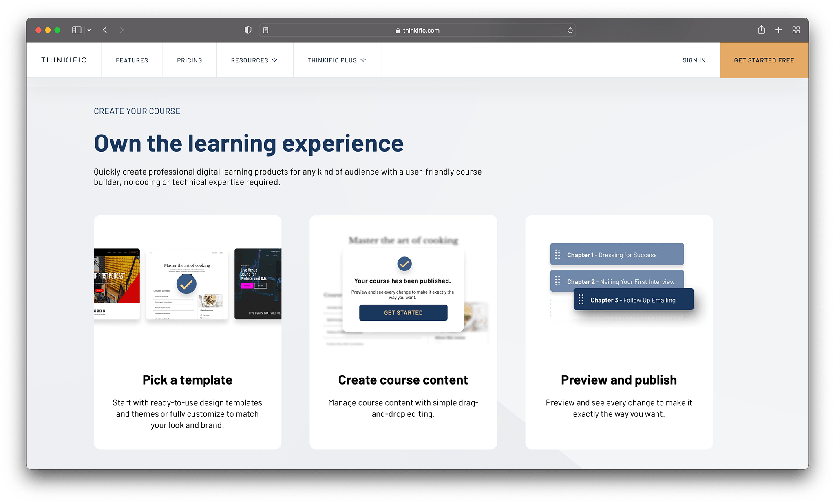Click the Thinkific logo
The height and width of the screenshot is (504, 835).
click(64, 60)
